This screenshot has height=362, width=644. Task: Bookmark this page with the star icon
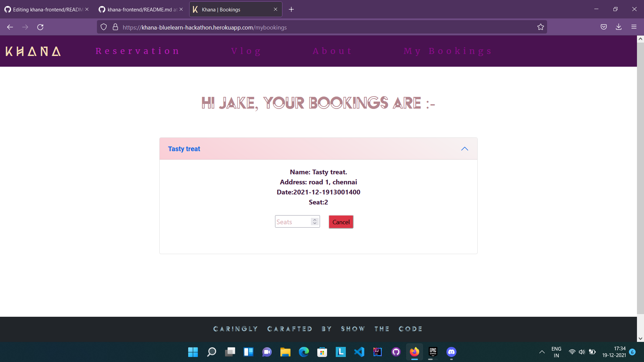point(540,27)
